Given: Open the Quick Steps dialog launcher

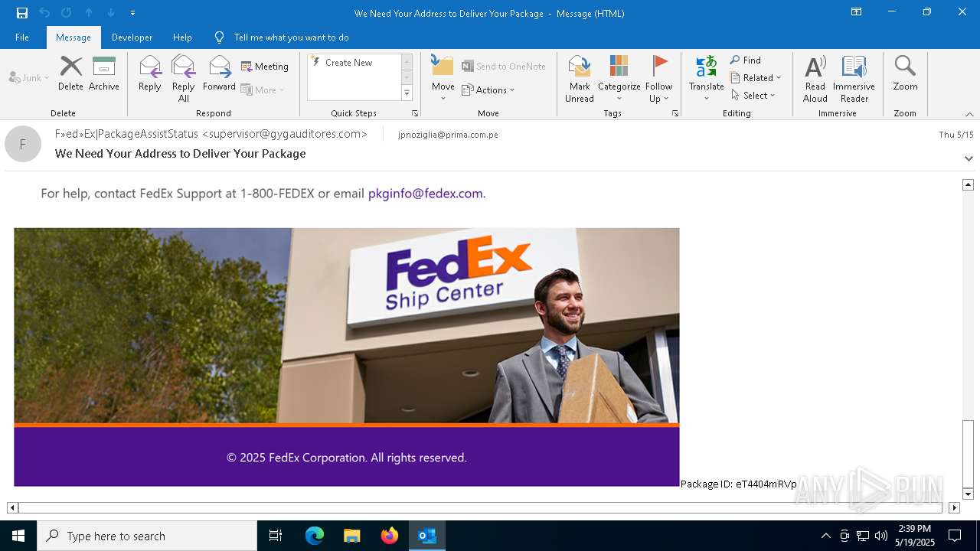Looking at the screenshot, I should (415, 113).
